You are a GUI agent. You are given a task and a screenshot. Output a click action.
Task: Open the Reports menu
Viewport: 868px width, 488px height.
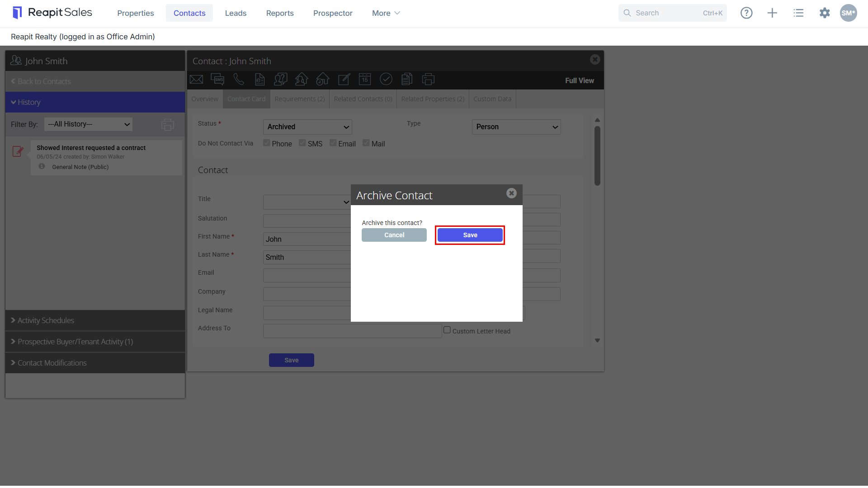[x=280, y=13]
